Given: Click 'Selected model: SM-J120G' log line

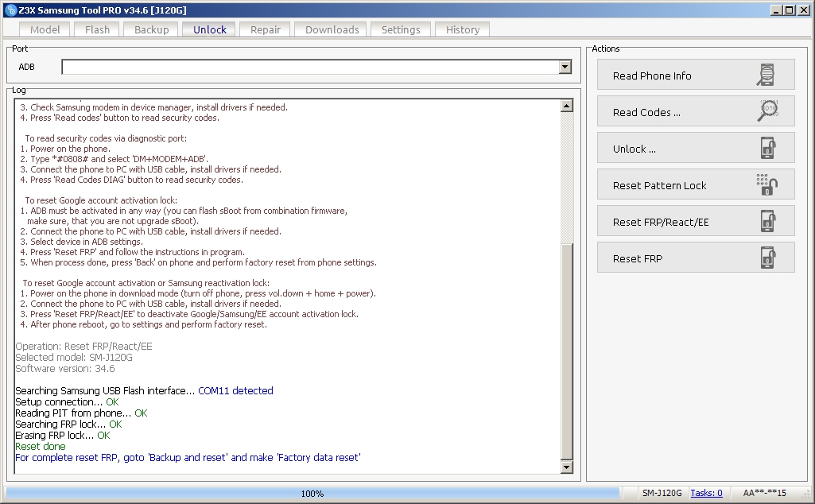Looking at the screenshot, I should 74,358.
